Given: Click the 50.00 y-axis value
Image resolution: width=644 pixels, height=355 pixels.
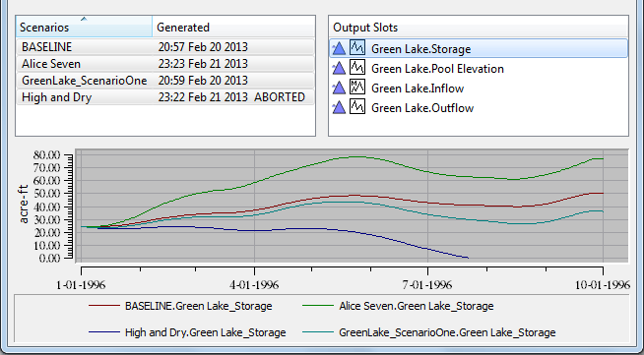Looking at the screenshot, I should point(46,193).
